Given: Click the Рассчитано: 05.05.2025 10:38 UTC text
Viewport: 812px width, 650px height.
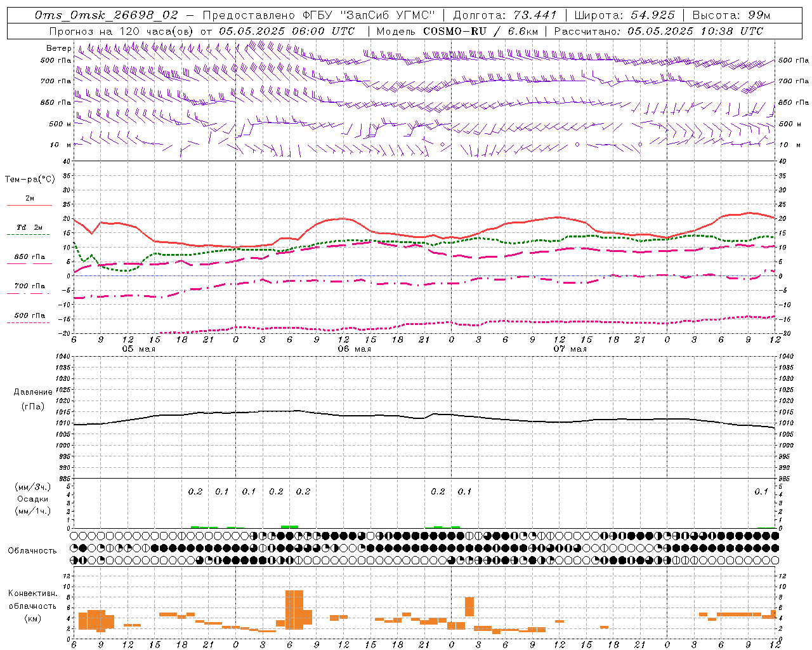Looking at the screenshot, I should pyautogui.click(x=658, y=30).
